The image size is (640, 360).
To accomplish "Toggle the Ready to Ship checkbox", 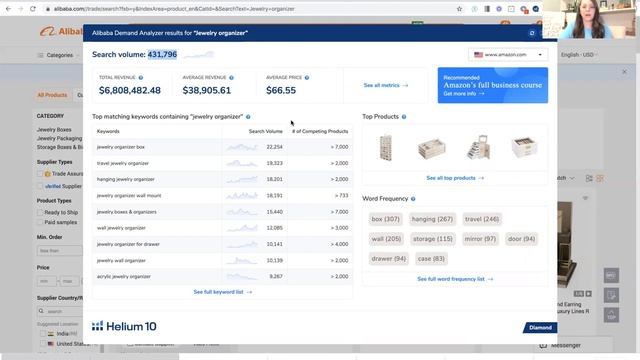I will tap(40, 213).
